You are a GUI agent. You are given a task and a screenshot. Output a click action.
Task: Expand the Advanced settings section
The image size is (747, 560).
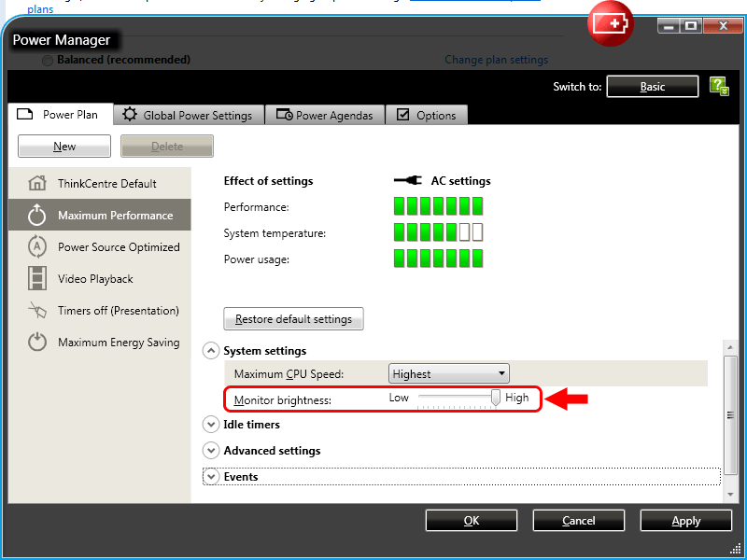[x=211, y=451]
